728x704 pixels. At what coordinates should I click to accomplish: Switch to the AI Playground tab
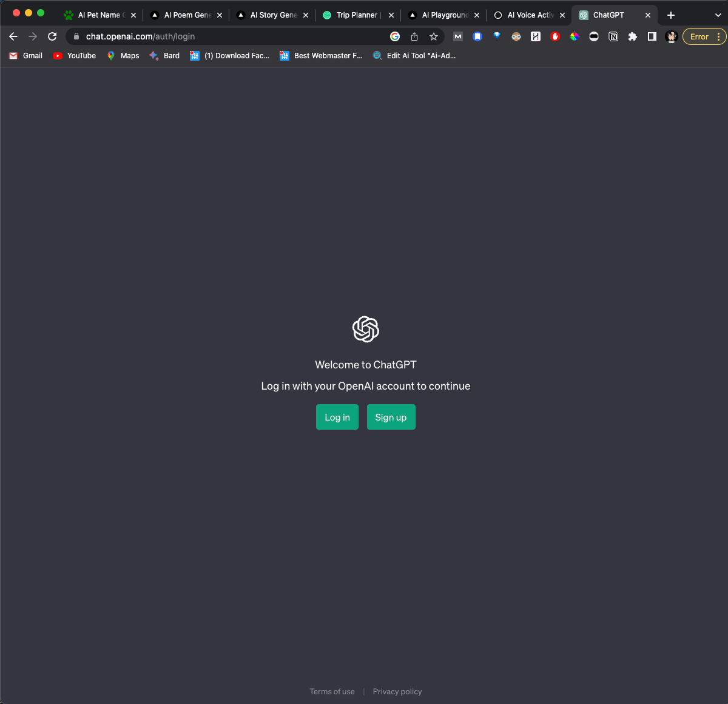pyautogui.click(x=444, y=15)
